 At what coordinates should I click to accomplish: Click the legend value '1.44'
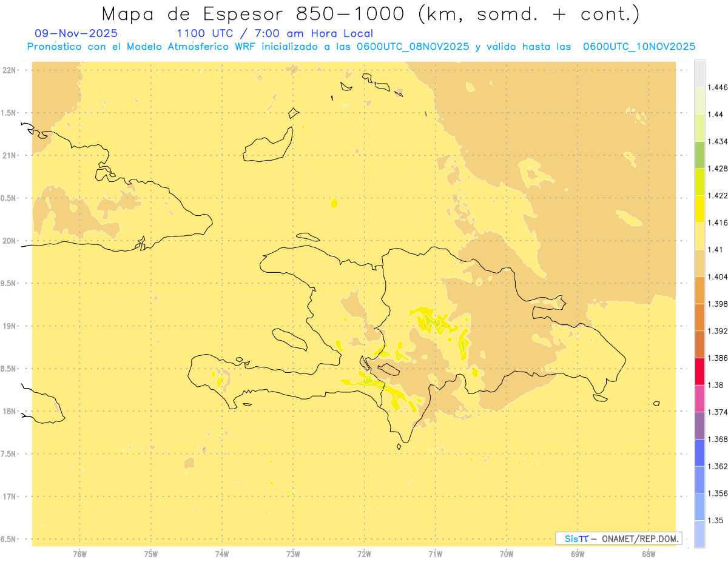pyautogui.click(x=716, y=115)
